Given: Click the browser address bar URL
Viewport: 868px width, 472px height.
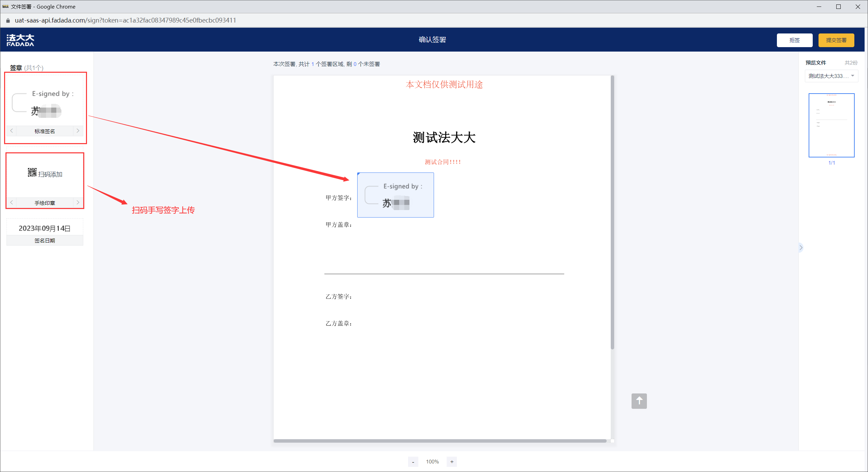Looking at the screenshot, I should pos(125,20).
